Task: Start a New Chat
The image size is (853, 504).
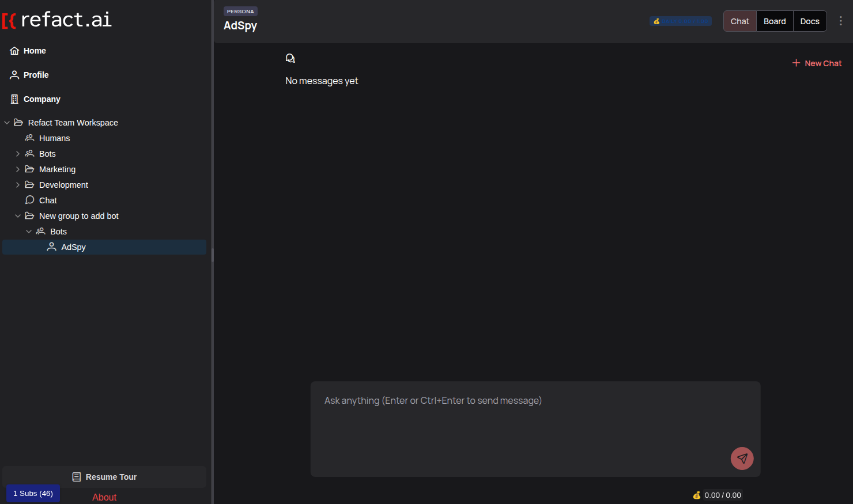Action: (x=817, y=63)
